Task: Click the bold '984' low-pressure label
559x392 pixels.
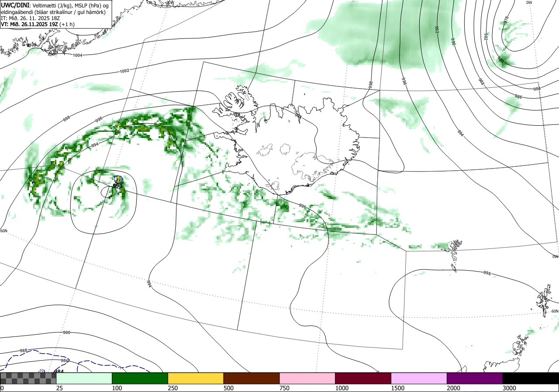Action: click(59, 371)
